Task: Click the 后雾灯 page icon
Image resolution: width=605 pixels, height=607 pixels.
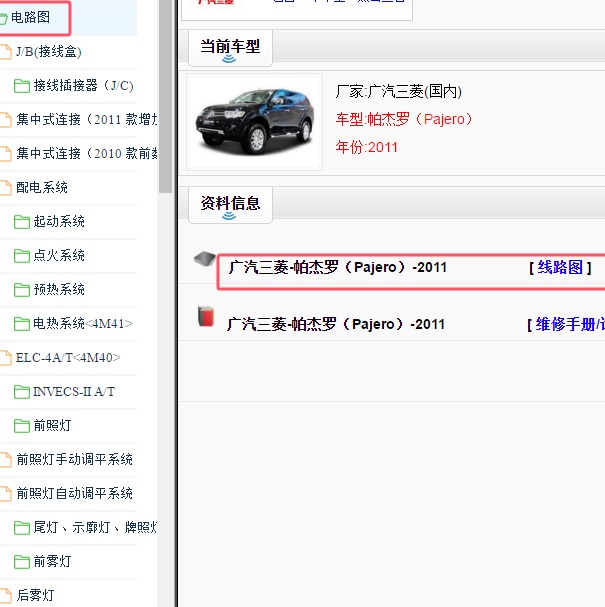Action: [x=5, y=597]
